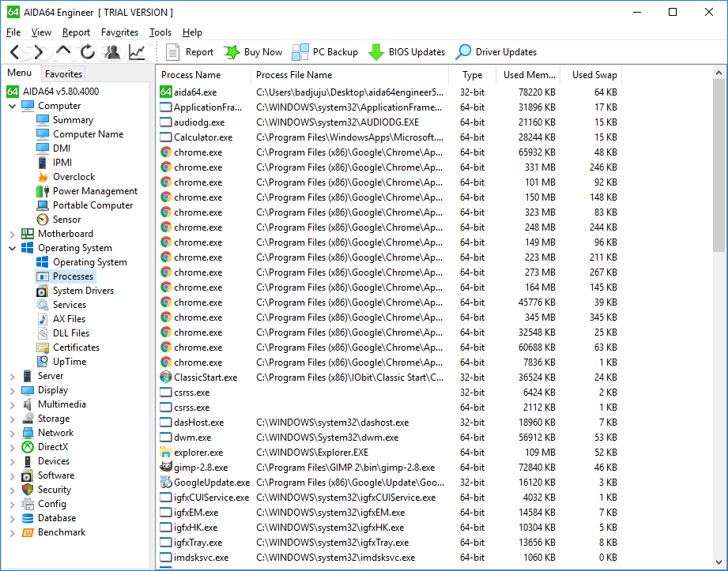728x571 pixels.
Task: Sort by the Process File Name column header
Action: tap(349, 75)
